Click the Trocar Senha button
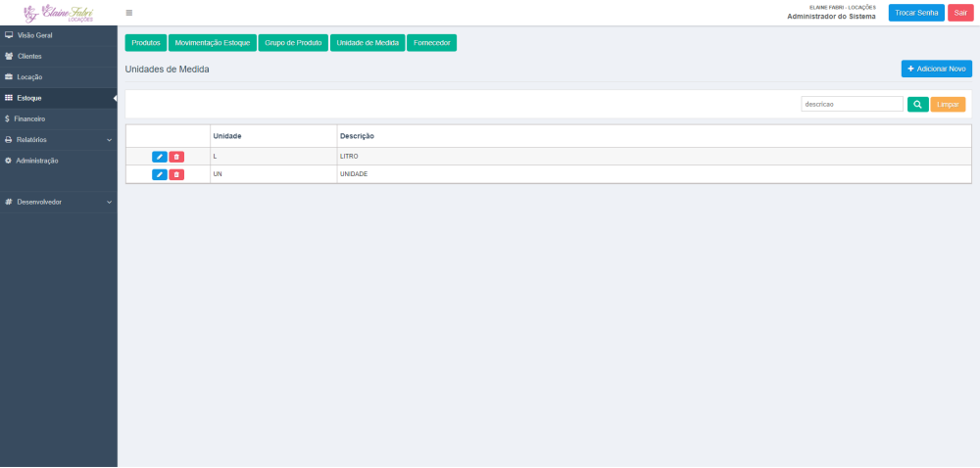The width and height of the screenshot is (980, 468). click(916, 13)
